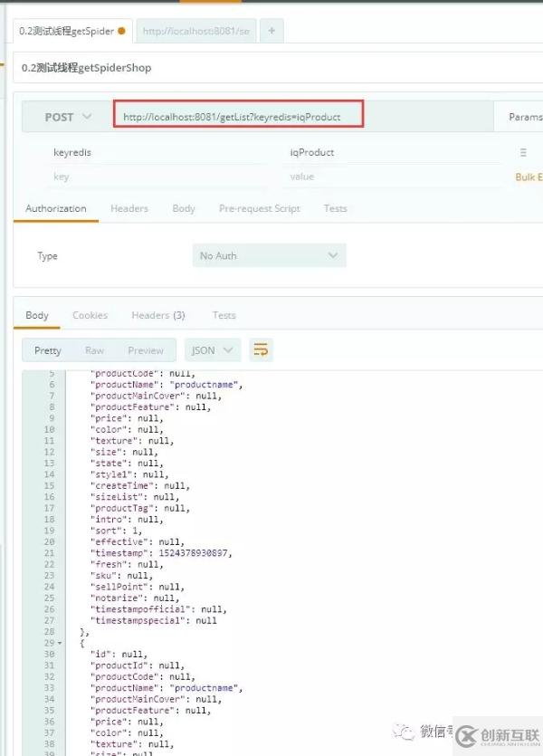Screen dimensions: 543x756
Task: Open the request Tests tab
Action: point(336,209)
